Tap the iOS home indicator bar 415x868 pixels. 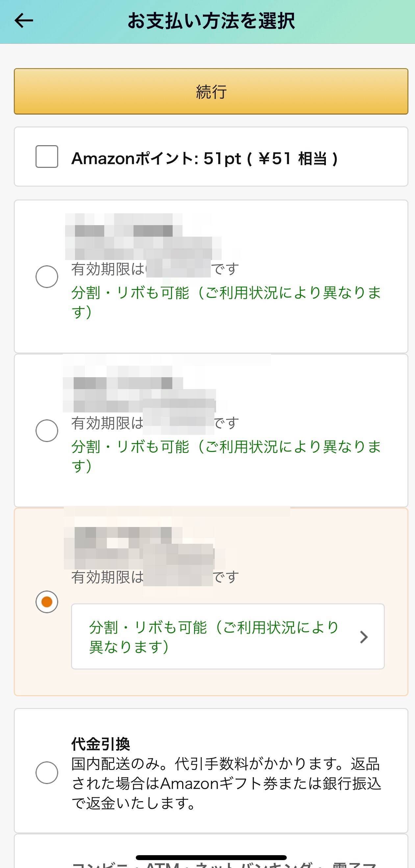(211, 857)
